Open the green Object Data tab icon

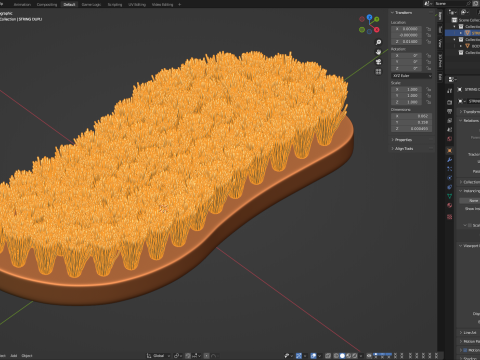[450, 196]
